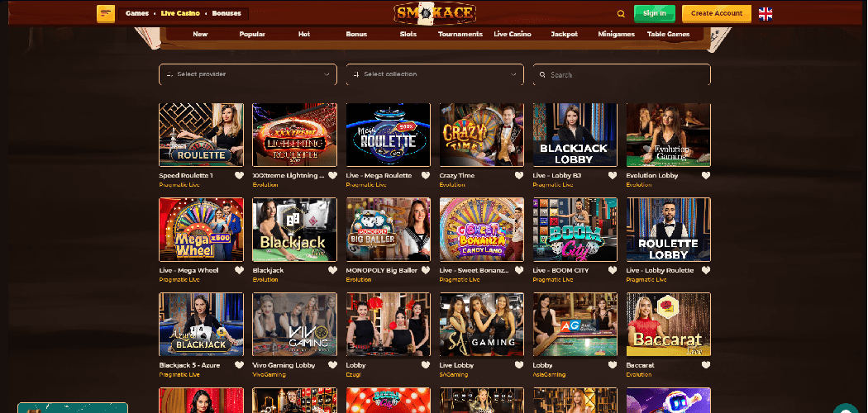Favorite Speed Roulette 1 with heart icon
The width and height of the screenshot is (868, 413).
click(240, 175)
